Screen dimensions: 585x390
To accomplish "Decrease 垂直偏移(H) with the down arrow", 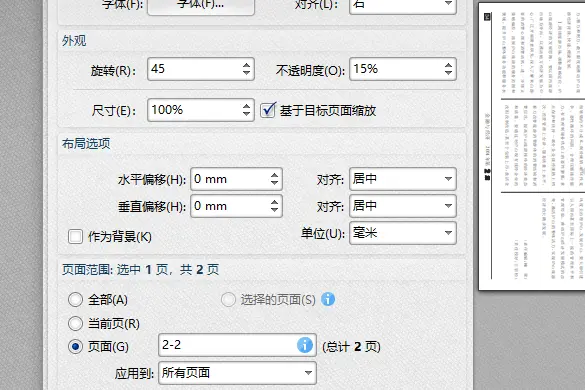I will coord(274,210).
